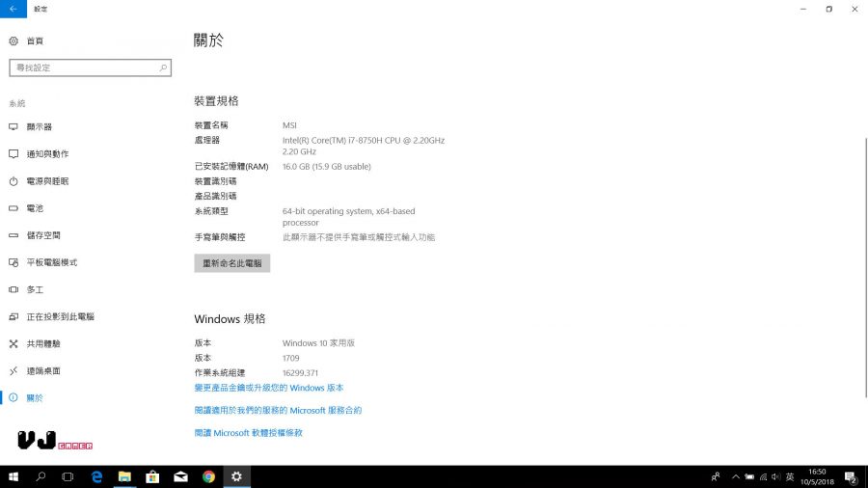Click the 裝置規格 heading
The image size is (868, 488).
pyautogui.click(x=216, y=101)
